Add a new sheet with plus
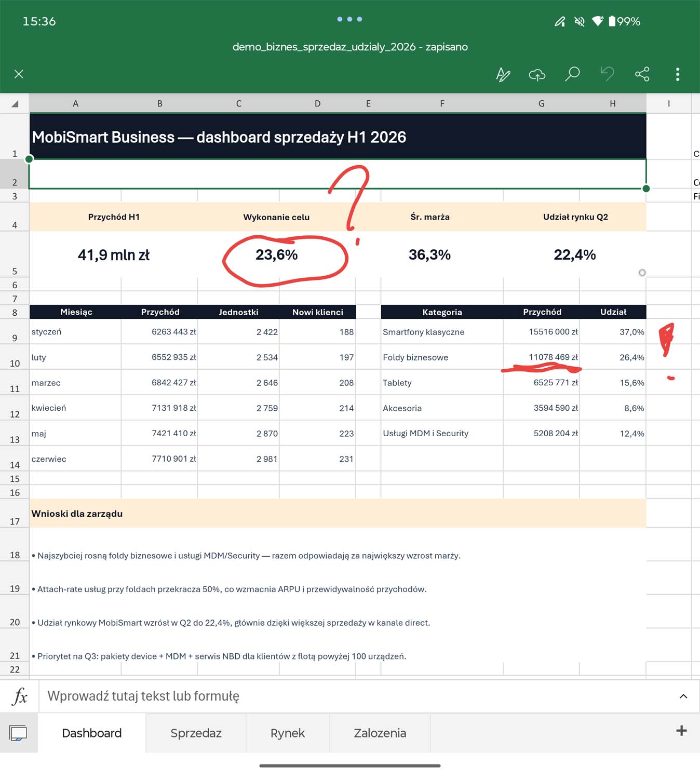 click(x=681, y=731)
